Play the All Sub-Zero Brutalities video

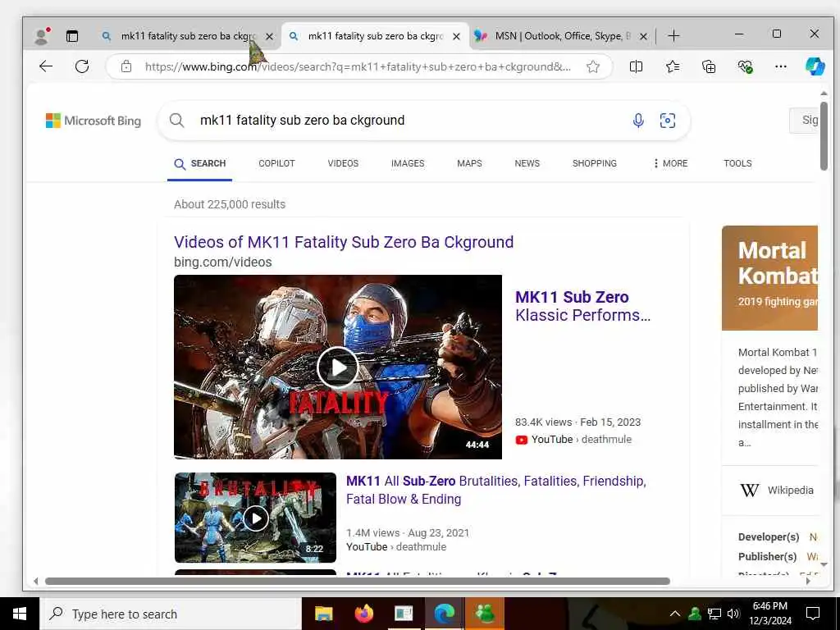(x=256, y=518)
